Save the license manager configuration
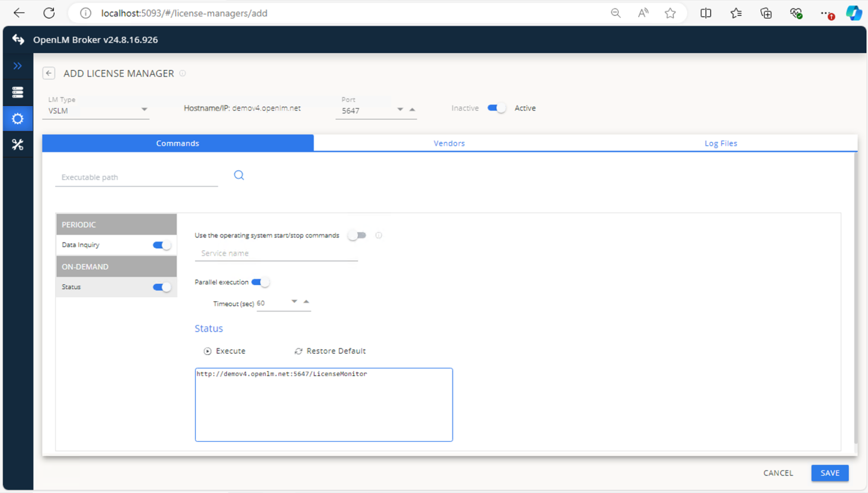Viewport: 868px width, 493px height. (x=829, y=473)
